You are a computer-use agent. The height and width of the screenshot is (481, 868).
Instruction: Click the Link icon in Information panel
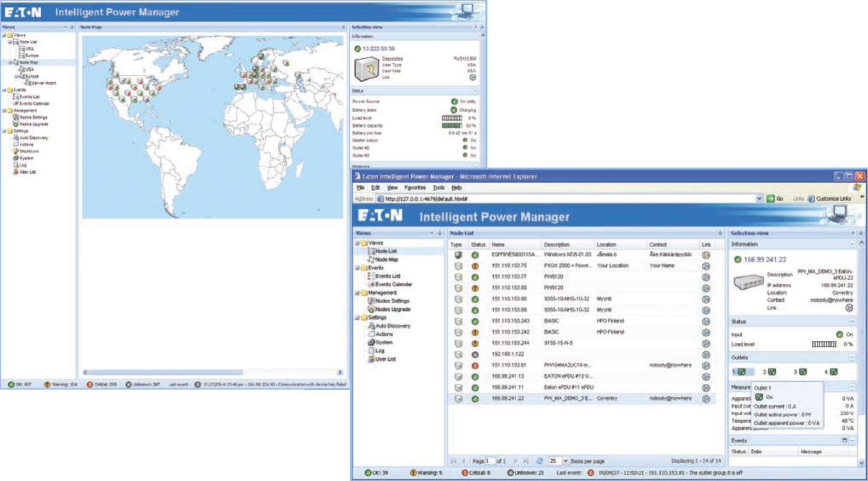coord(849,308)
